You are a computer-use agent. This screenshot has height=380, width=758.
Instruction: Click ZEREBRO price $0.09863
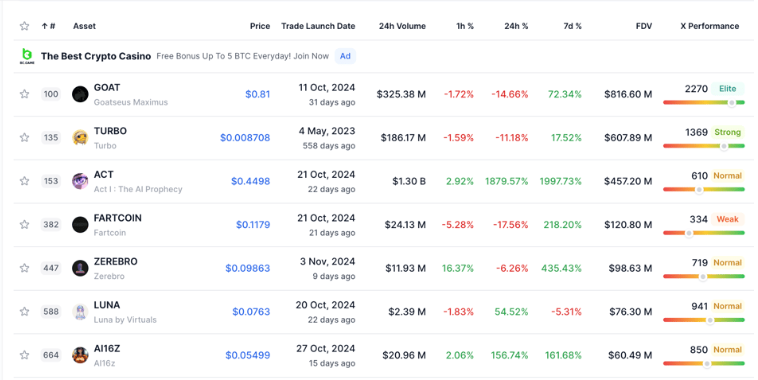point(248,268)
